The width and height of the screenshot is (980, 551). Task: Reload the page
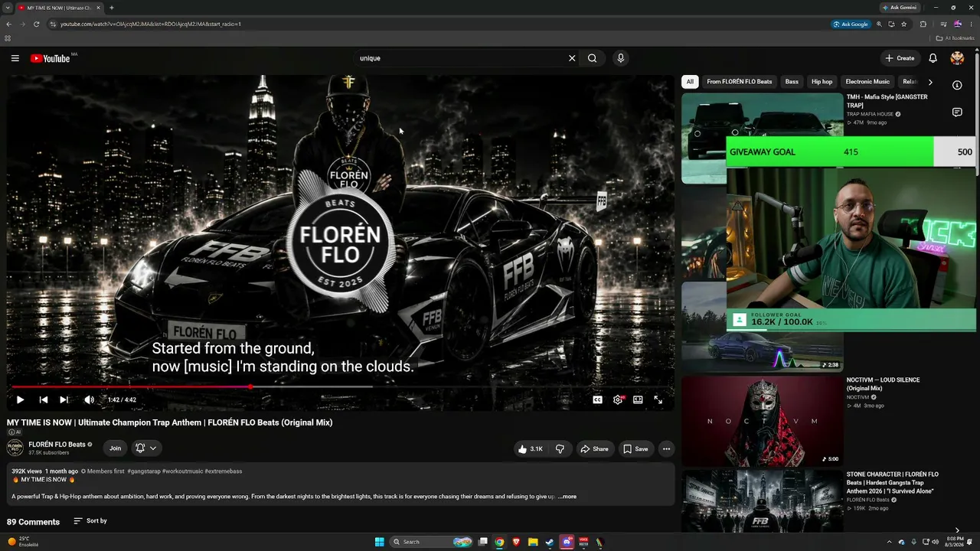pyautogui.click(x=36, y=24)
